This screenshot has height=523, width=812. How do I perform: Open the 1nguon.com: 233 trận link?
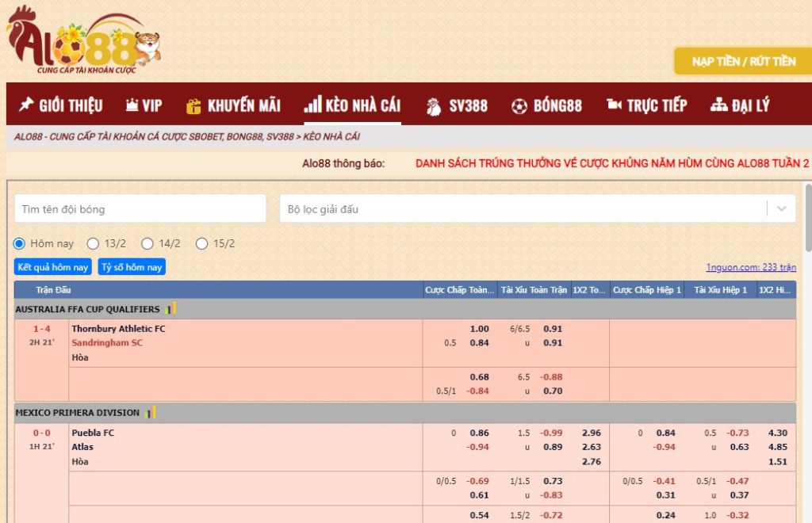751,267
